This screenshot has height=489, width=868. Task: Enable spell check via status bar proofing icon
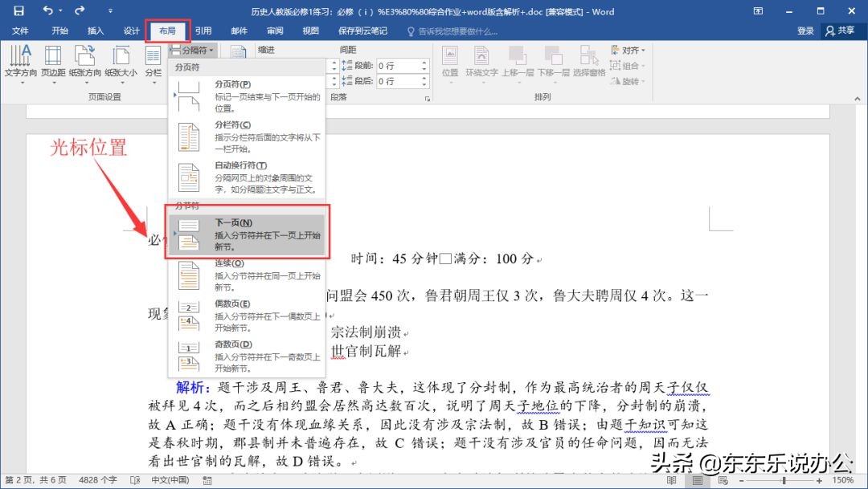click(135, 480)
